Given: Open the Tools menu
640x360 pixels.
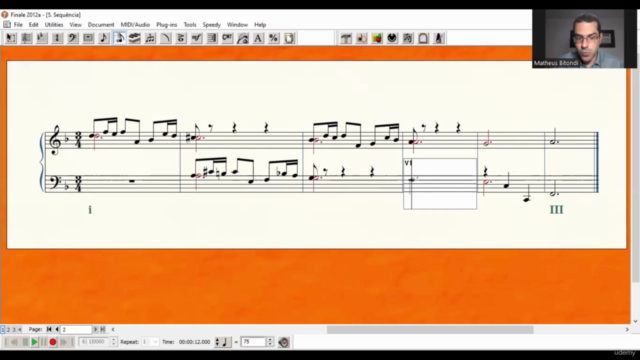Looking at the screenshot, I should tap(190, 24).
